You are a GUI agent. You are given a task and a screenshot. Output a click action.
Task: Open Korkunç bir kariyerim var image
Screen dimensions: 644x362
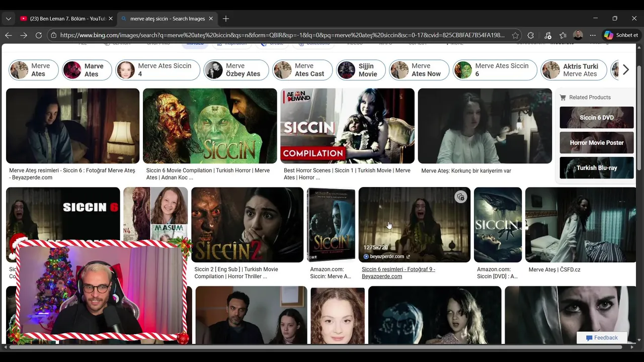485,126
